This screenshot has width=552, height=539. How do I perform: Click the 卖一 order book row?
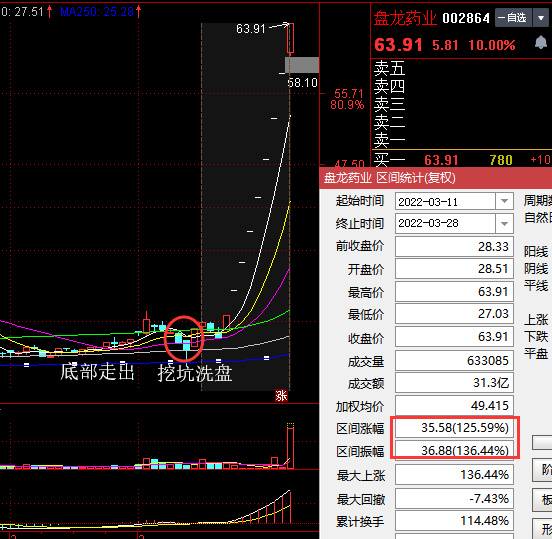tap(461, 140)
